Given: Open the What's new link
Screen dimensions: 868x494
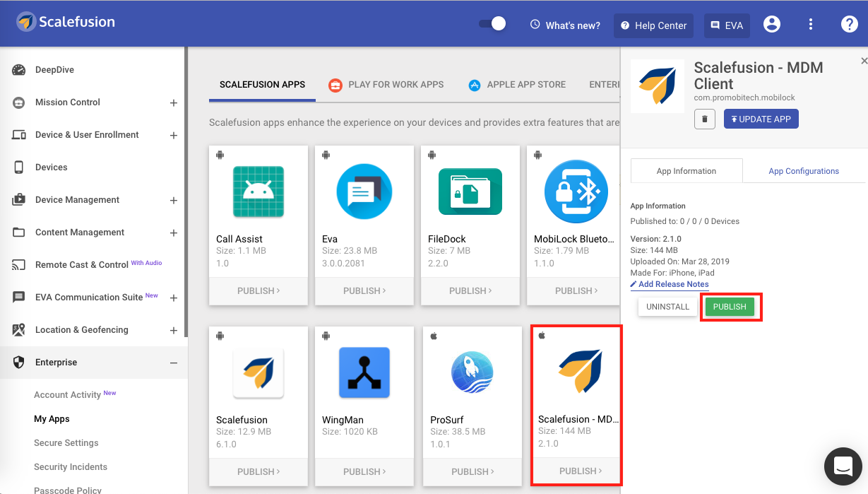Looking at the screenshot, I should [565, 25].
